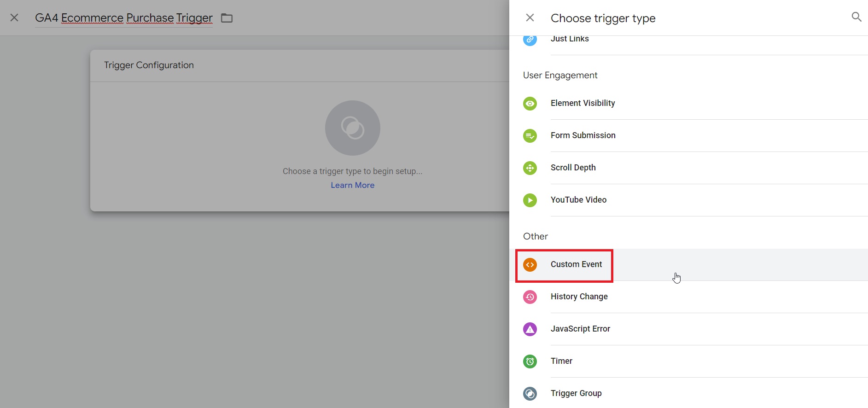
Task: Edit the GA4 Ecommerce Purchase Trigger name
Action: coord(124,18)
